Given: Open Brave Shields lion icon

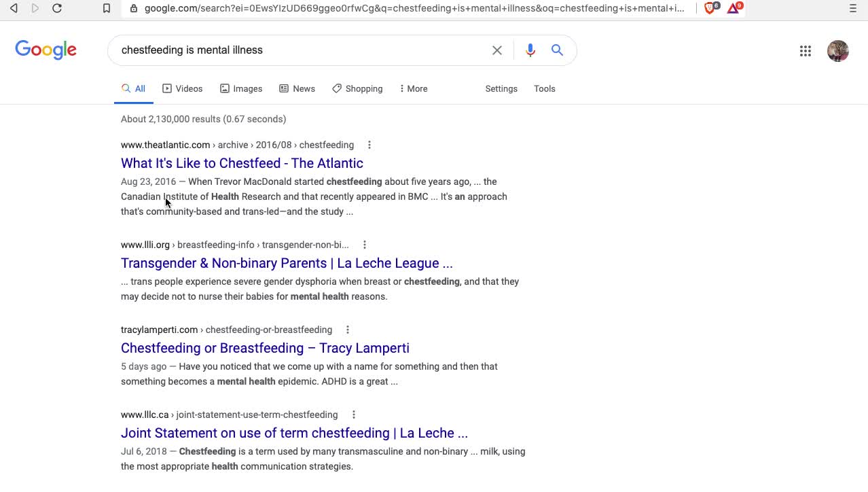Looking at the screenshot, I should 710,8.
